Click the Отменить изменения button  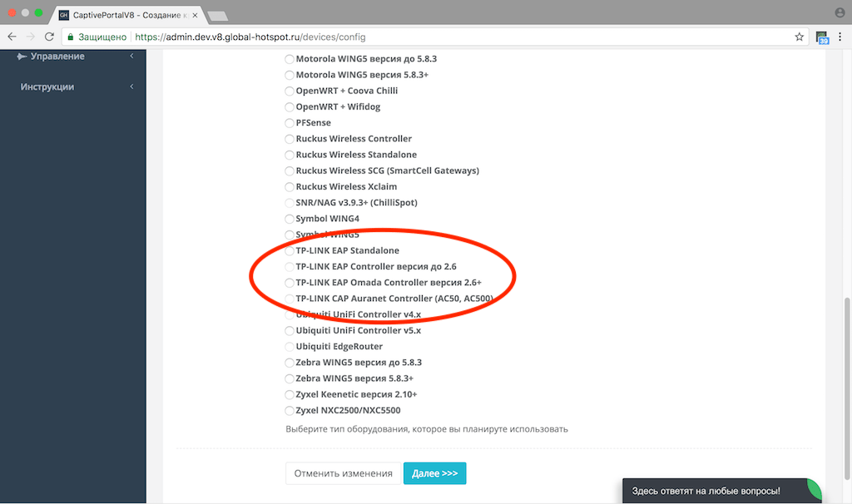(x=344, y=473)
